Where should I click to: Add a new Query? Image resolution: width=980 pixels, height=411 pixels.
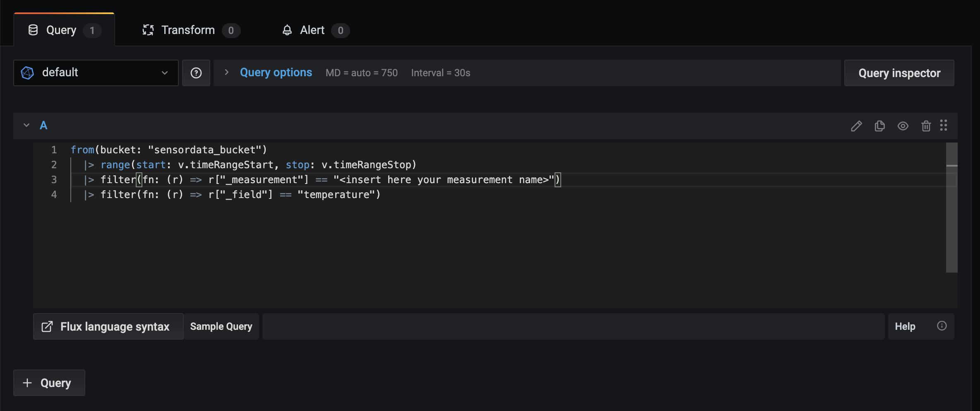pos(49,383)
